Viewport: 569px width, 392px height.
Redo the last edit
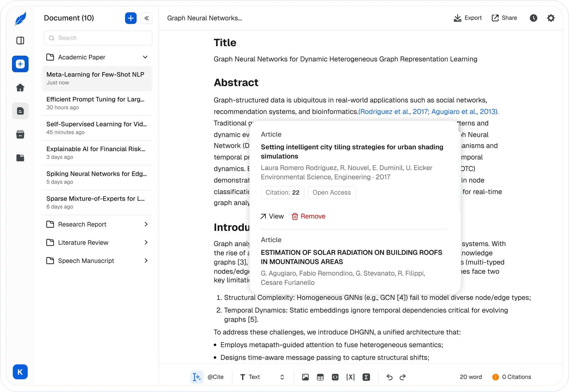pos(403,377)
